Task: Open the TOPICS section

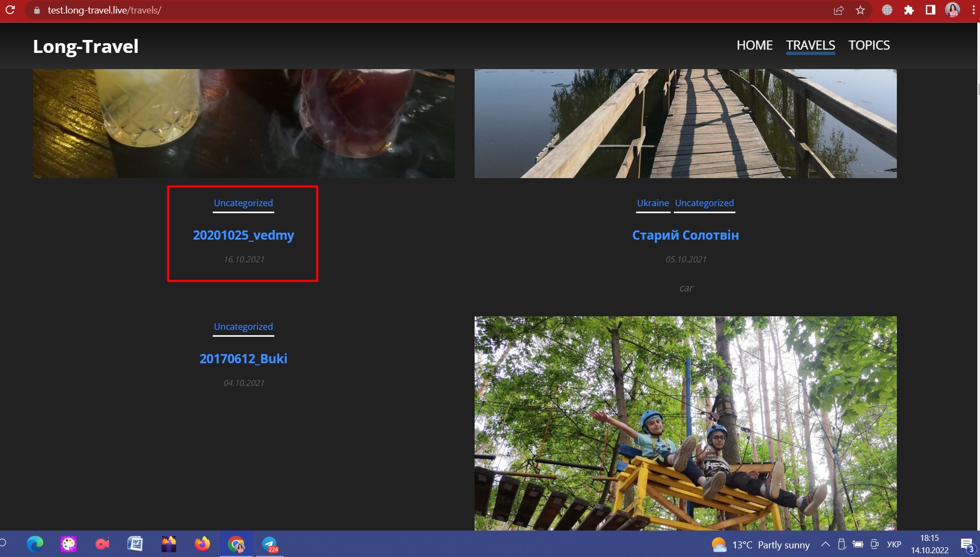Action: [869, 45]
